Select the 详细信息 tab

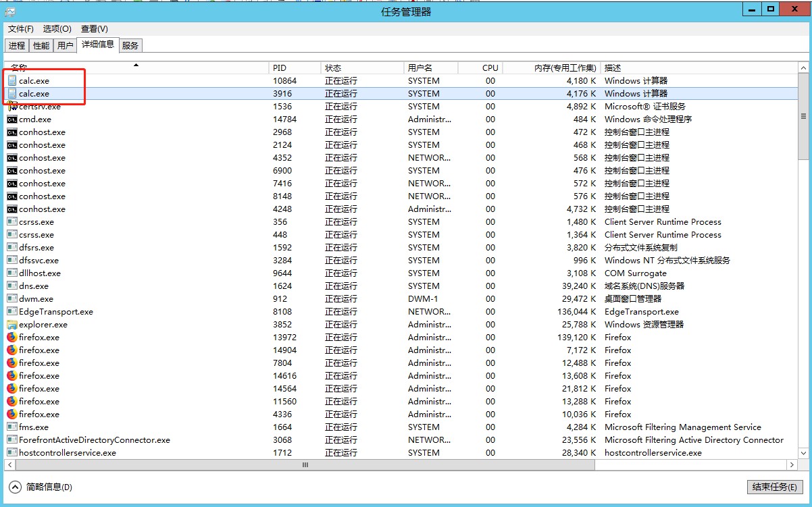click(x=97, y=45)
